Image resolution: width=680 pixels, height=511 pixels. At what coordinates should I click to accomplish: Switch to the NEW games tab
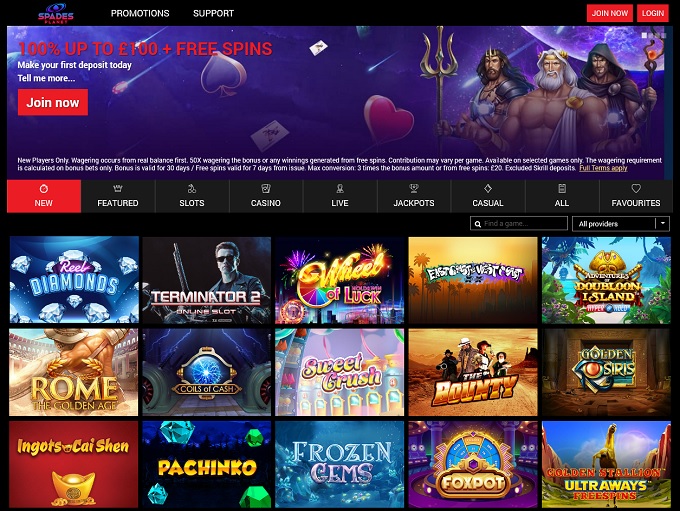[x=44, y=196]
